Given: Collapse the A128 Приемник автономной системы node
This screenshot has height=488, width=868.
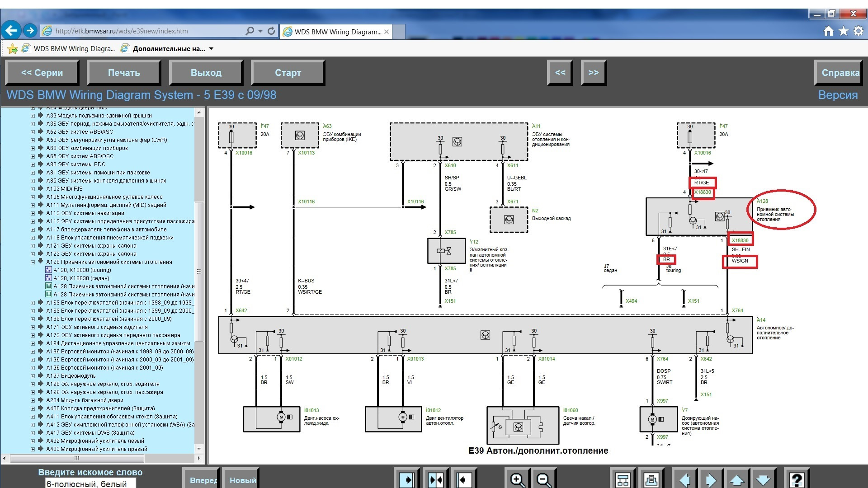Looking at the screenshot, I should coord(33,262).
